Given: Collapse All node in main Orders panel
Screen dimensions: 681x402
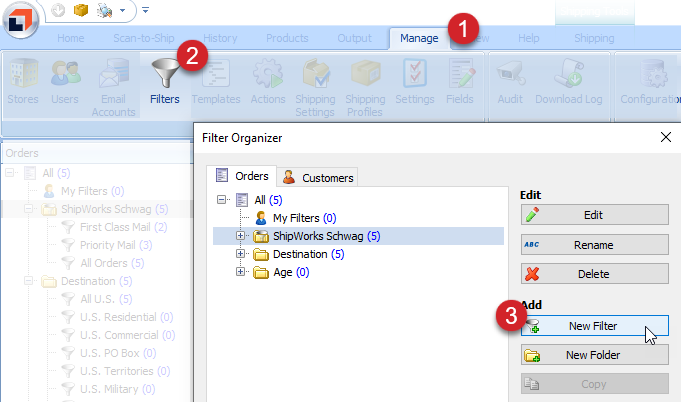Looking at the screenshot, I should tap(10, 173).
